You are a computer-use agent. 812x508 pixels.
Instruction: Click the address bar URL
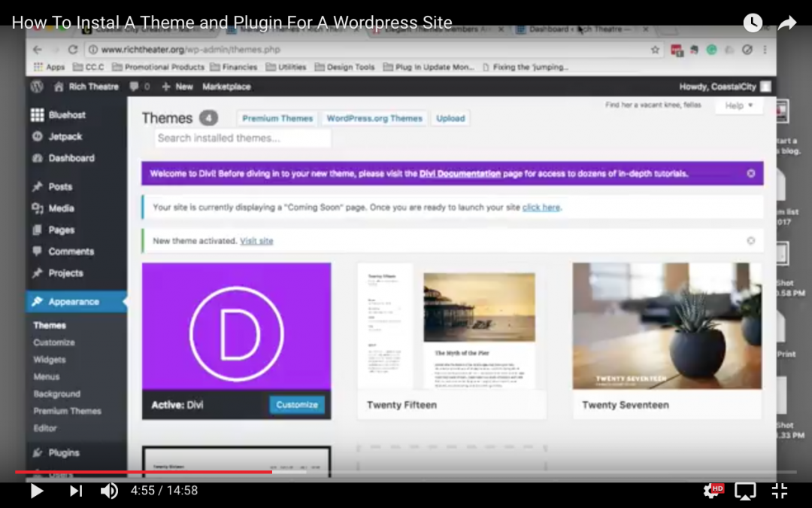(190, 50)
